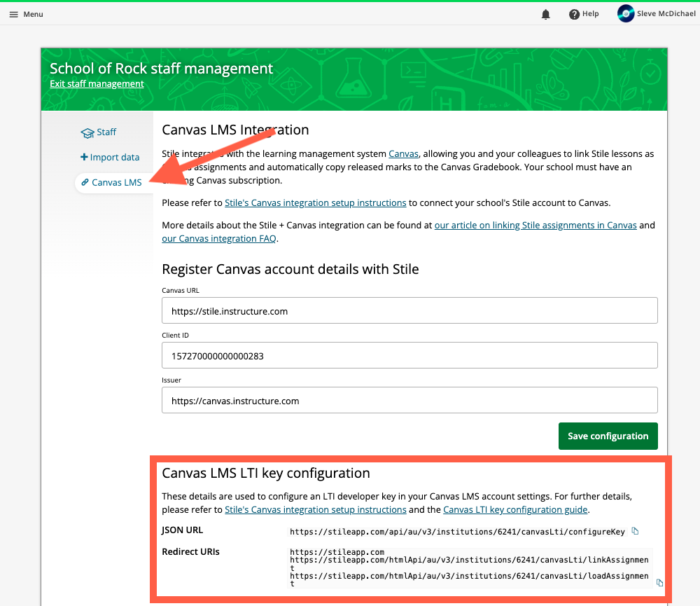Click the Help question mark icon

(574, 14)
